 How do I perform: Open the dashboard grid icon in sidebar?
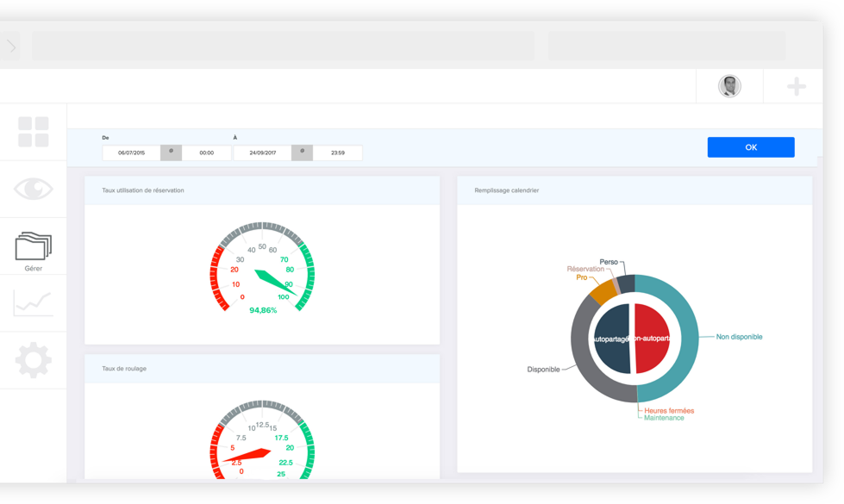[x=34, y=132]
